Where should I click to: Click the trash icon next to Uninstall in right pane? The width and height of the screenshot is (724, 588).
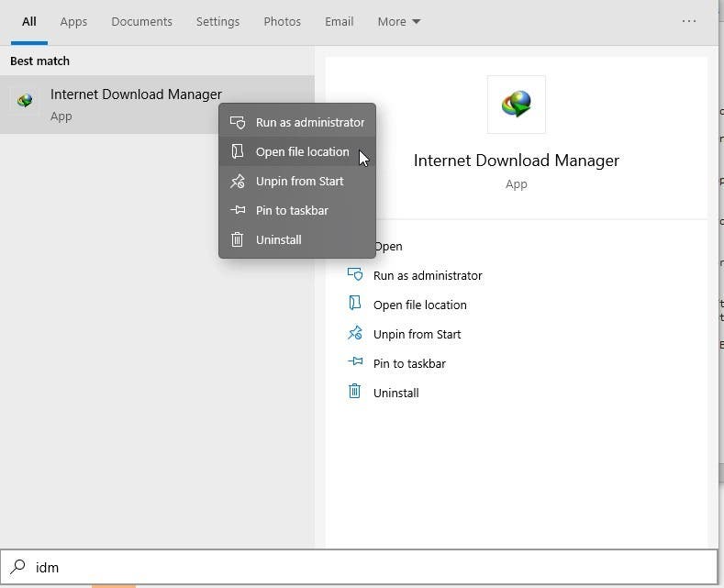click(354, 393)
